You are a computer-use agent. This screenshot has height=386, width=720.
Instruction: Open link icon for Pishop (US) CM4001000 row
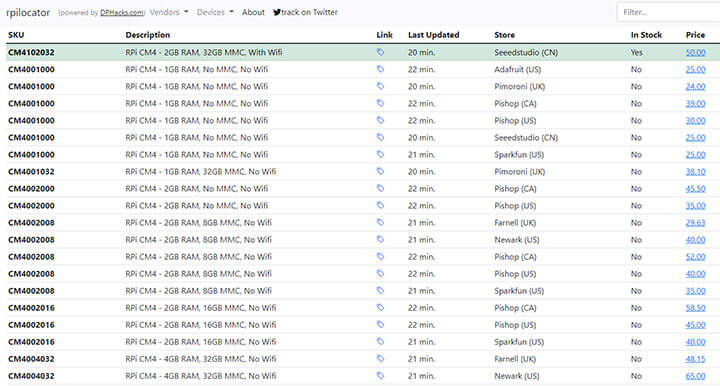[x=380, y=120]
